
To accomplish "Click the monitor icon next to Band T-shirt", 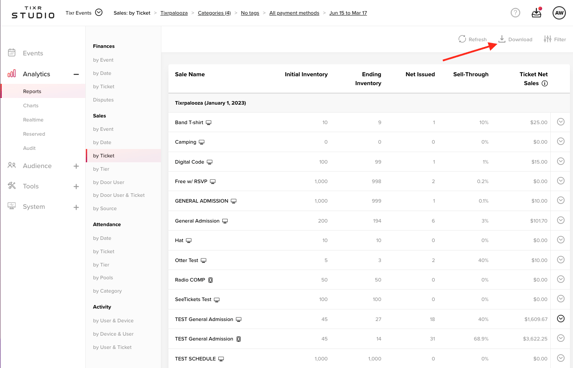I will [209, 122].
